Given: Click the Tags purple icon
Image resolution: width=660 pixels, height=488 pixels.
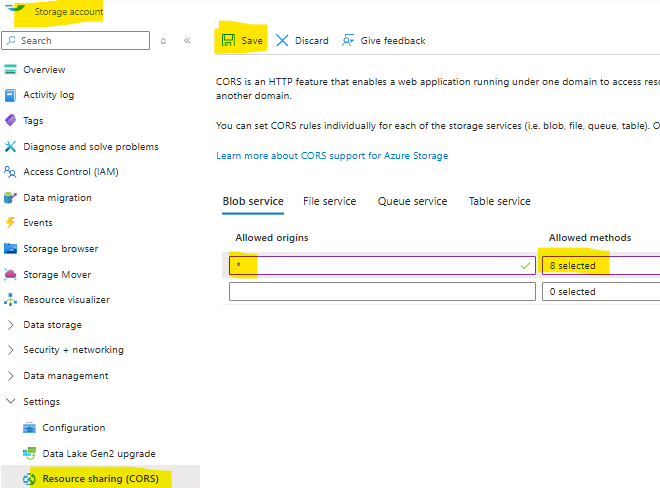Looking at the screenshot, I should 11,120.
